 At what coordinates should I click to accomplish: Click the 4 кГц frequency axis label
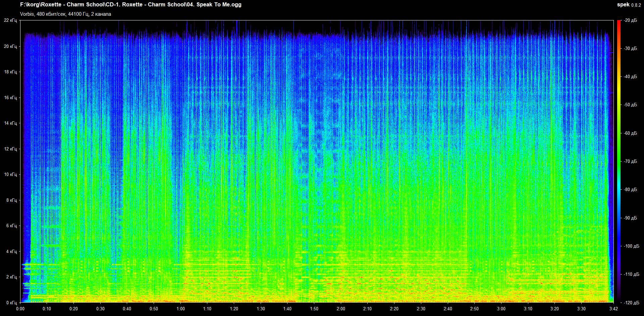coord(11,251)
